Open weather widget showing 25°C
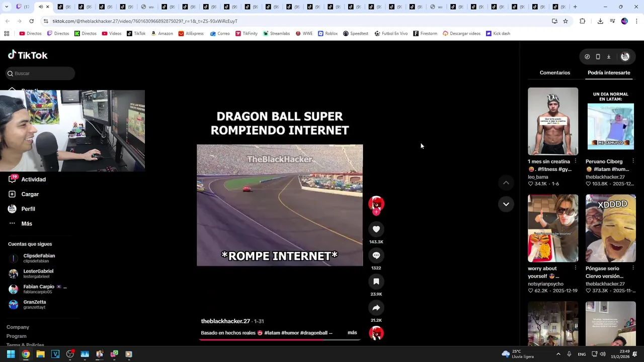This screenshot has width=644, height=362. tap(518, 354)
